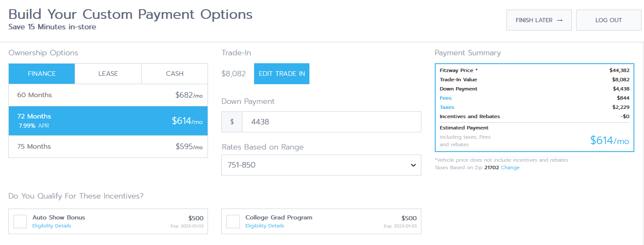
Task: Switch to the Lease tab
Action: [x=108, y=74]
